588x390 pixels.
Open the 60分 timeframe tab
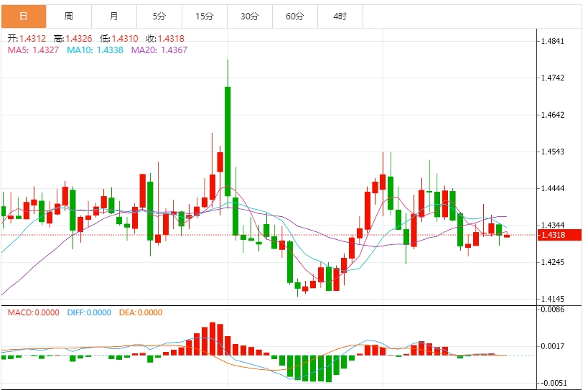295,17
